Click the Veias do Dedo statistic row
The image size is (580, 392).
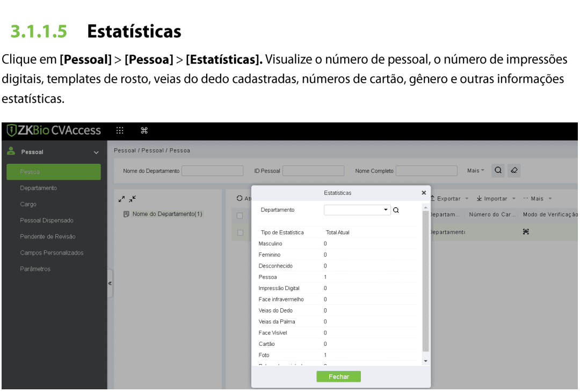click(x=337, y=310)
